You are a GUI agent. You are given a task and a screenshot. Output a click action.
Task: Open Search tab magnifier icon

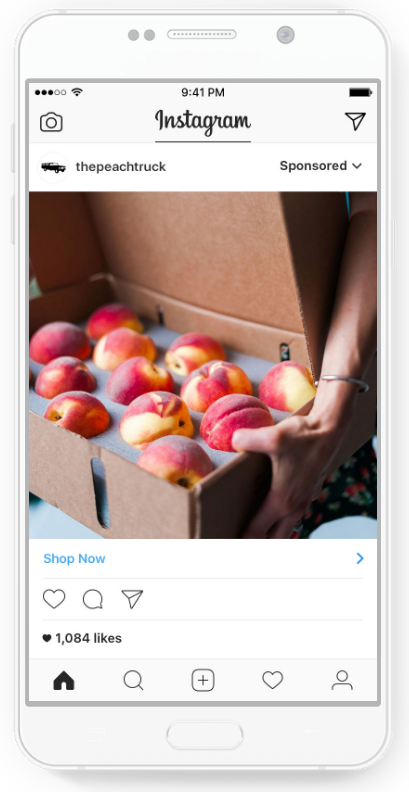click(133, 680)
